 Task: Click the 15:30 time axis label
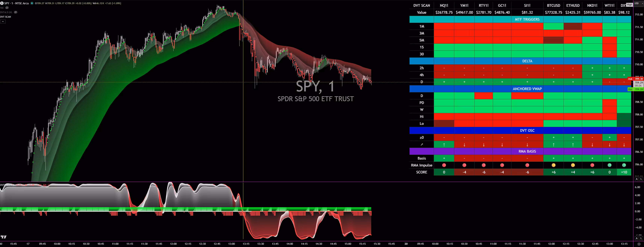[377, 244]
